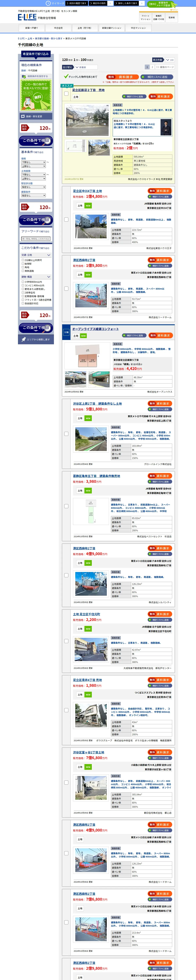The image size is (196, 980).
Task: Click 路線・駅を変更 arrows icon button
Action: coord(36,116)
